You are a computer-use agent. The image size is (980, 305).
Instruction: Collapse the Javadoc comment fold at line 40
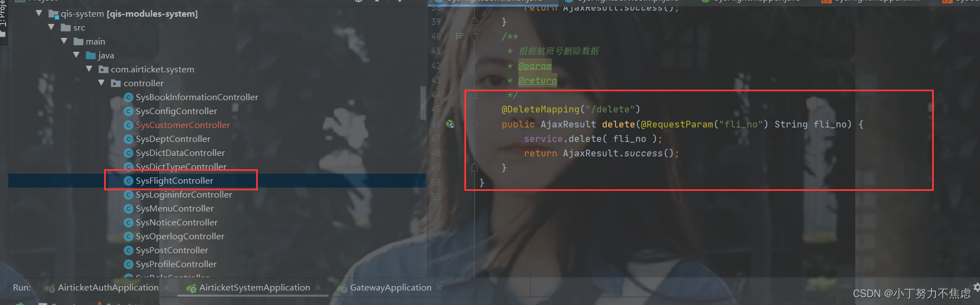click(x=474, y=36)
